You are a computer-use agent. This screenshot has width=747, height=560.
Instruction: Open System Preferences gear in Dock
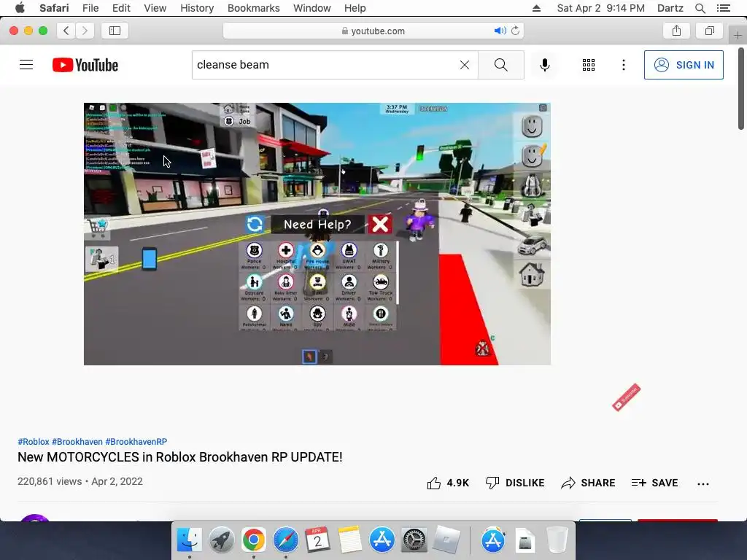click(414, 540)
